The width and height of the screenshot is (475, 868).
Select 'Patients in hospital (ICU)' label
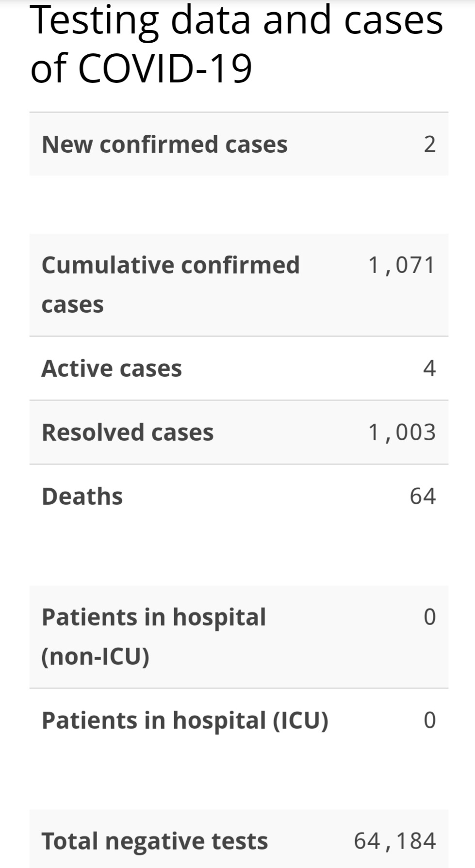pos(185,721)
